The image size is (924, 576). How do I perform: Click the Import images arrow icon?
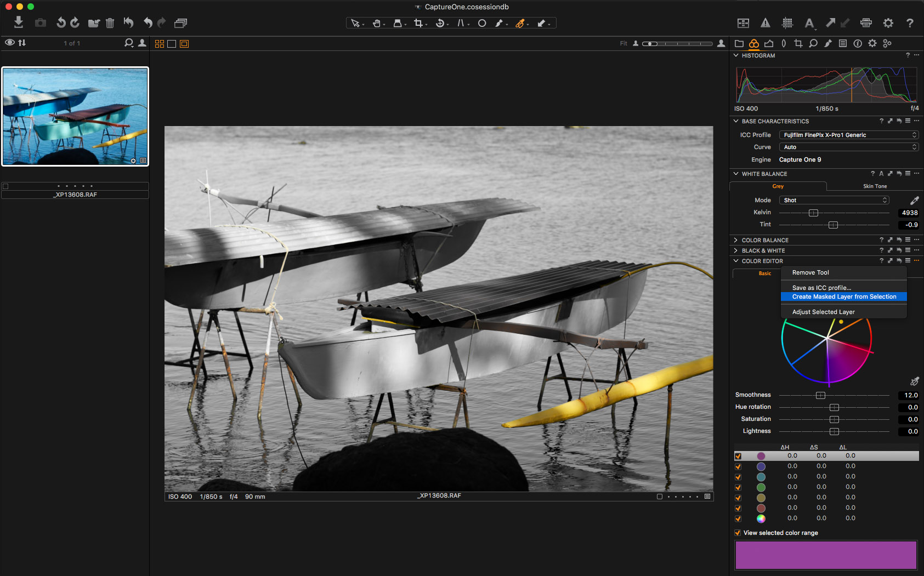point(19,22)
